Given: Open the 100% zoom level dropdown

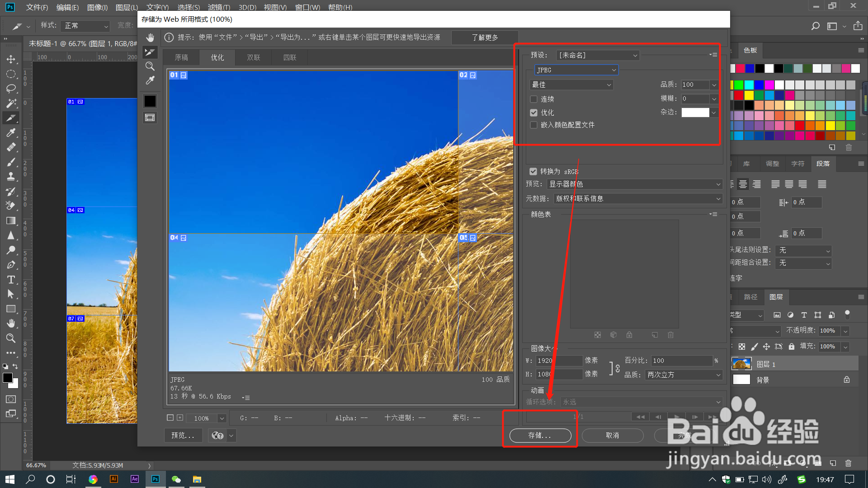Looking at the screenshot, I should pos(222,418).
